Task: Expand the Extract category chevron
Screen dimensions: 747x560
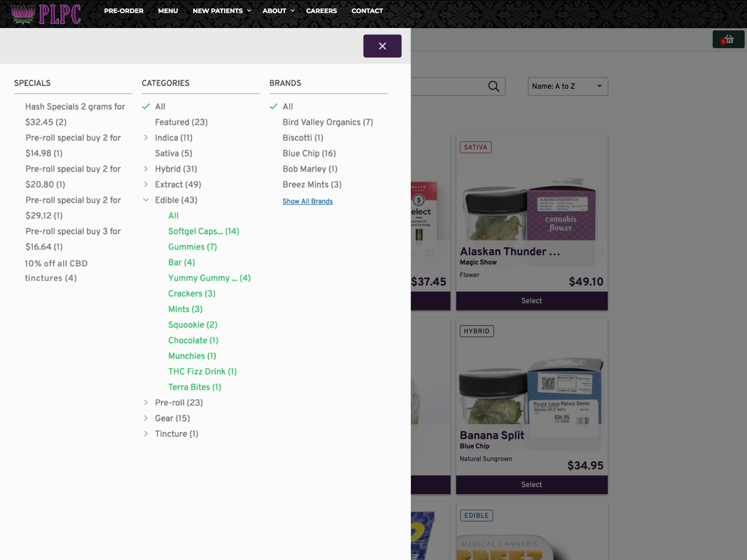Action: point(146,184)
